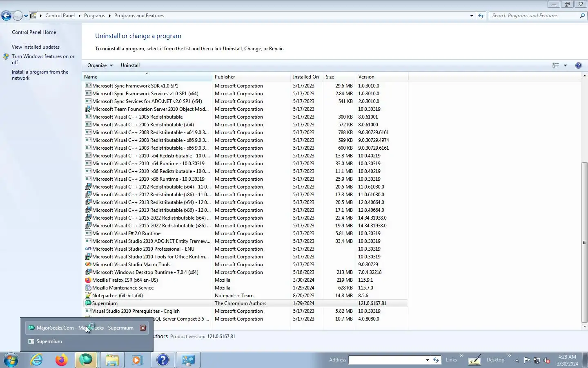Select the Supermium program icon in list

pyautogui.click(x=88, y=303)
